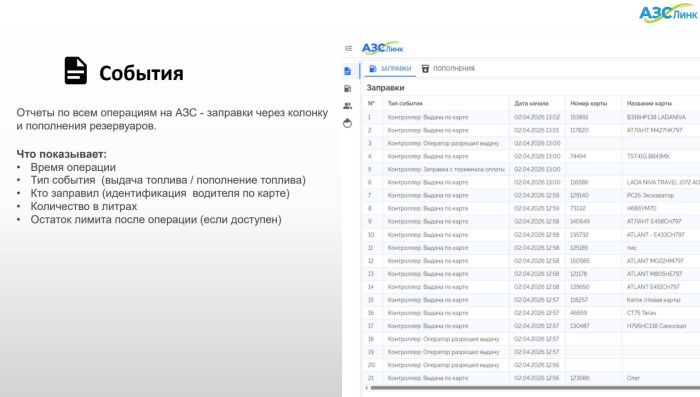Click the horizontal scrollbar under the table
Screen dimensions: 700x397
535,388
